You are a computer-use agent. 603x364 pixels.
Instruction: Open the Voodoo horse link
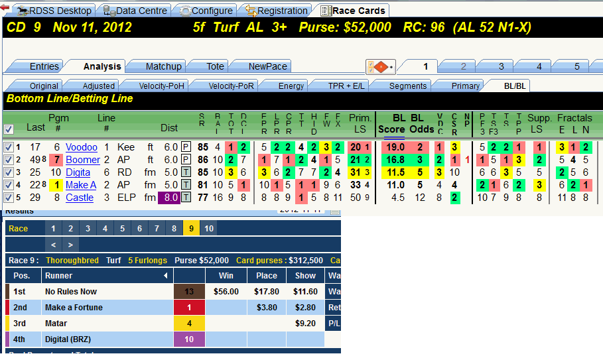[81, 147]
